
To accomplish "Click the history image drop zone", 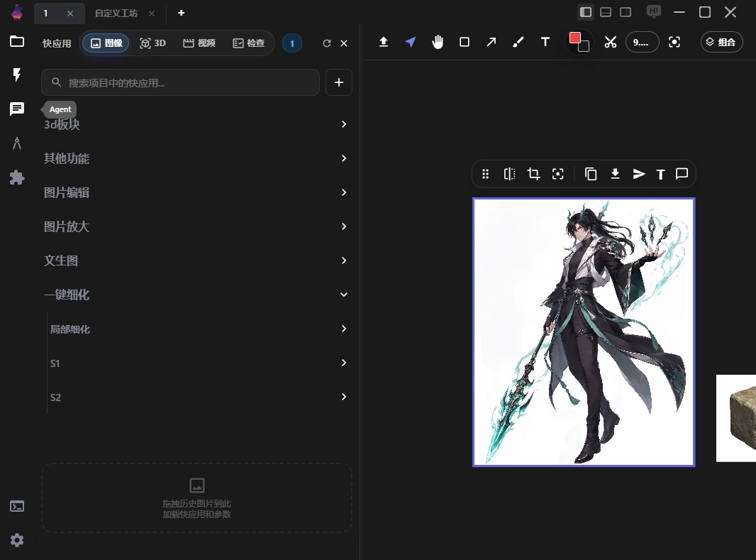I will 196,498.
